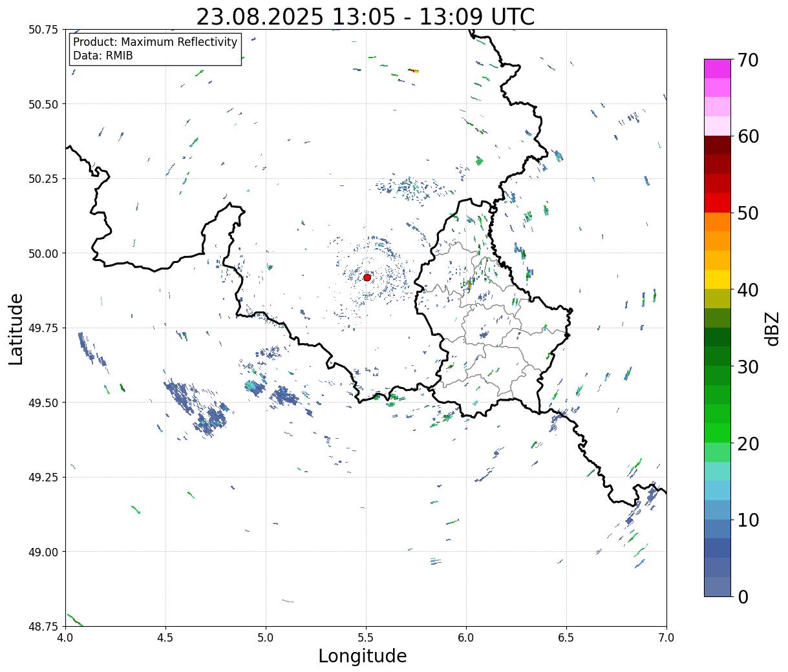This screenshot has width=788, height=672.
Task: Click the colorbar tick label 20
Action: click(748, 444)
